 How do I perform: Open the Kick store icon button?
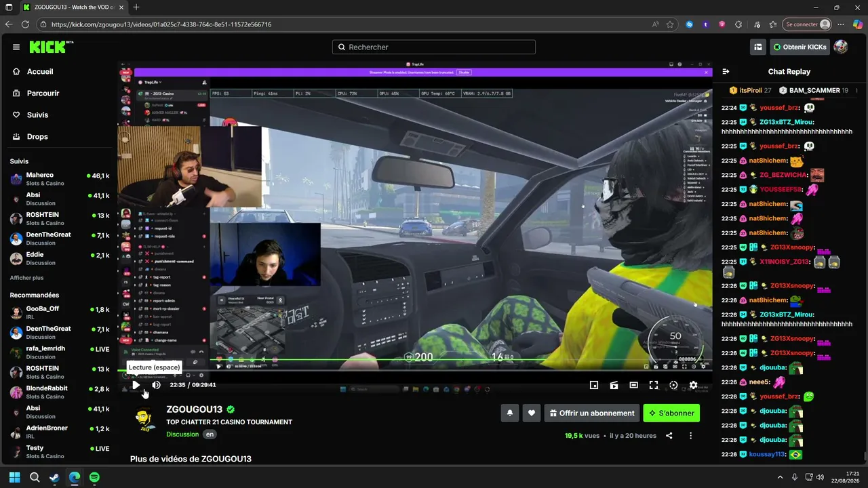click(758, 47)
